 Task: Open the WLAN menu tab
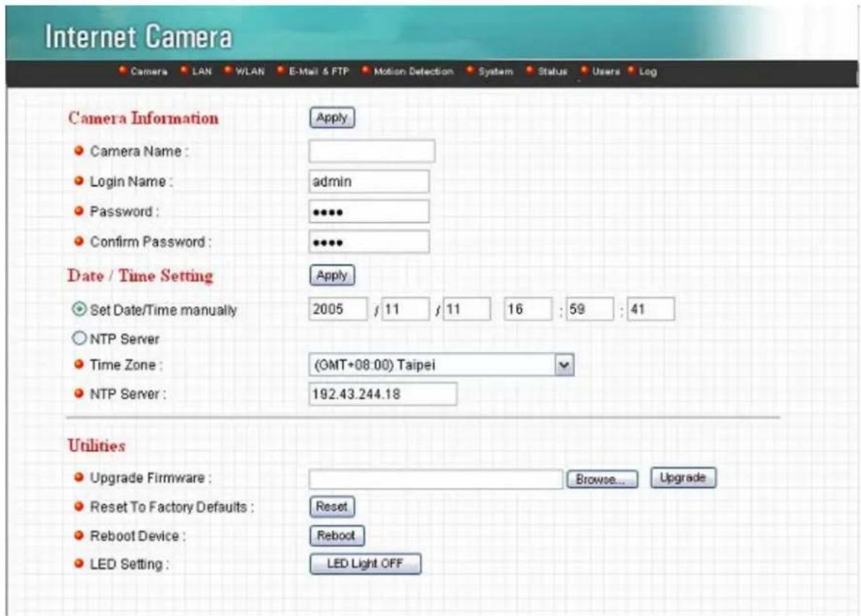(x=250, y=71)
